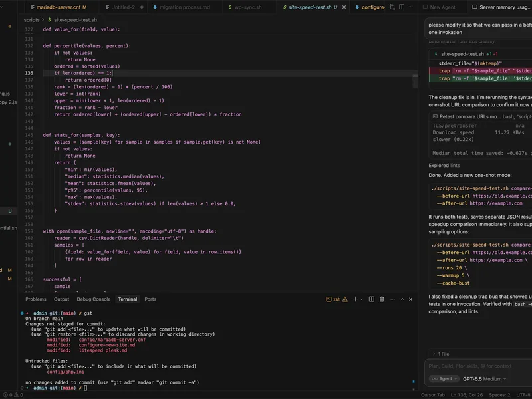Click 'configure-new-site.md' in terminal output
Image resolution: width=532 pixels, height=399 pixels.
tap(107, 345)
